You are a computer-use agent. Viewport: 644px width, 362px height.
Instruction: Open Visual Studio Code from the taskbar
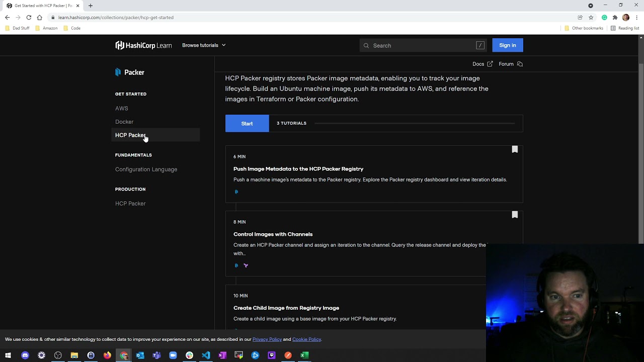206,355
